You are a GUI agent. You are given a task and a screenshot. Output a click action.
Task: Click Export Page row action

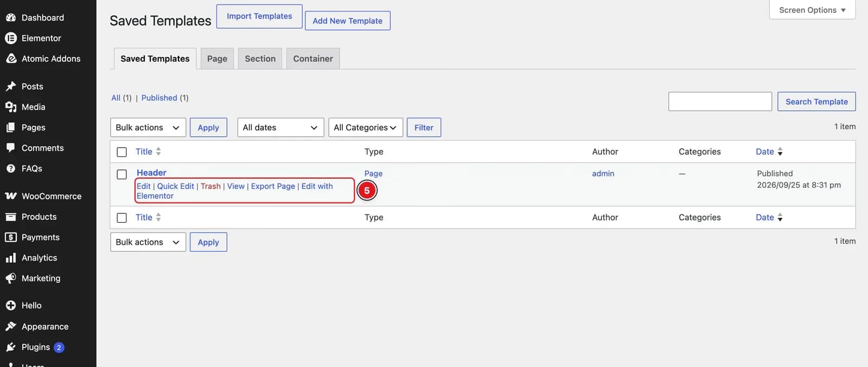pos(273,186)
